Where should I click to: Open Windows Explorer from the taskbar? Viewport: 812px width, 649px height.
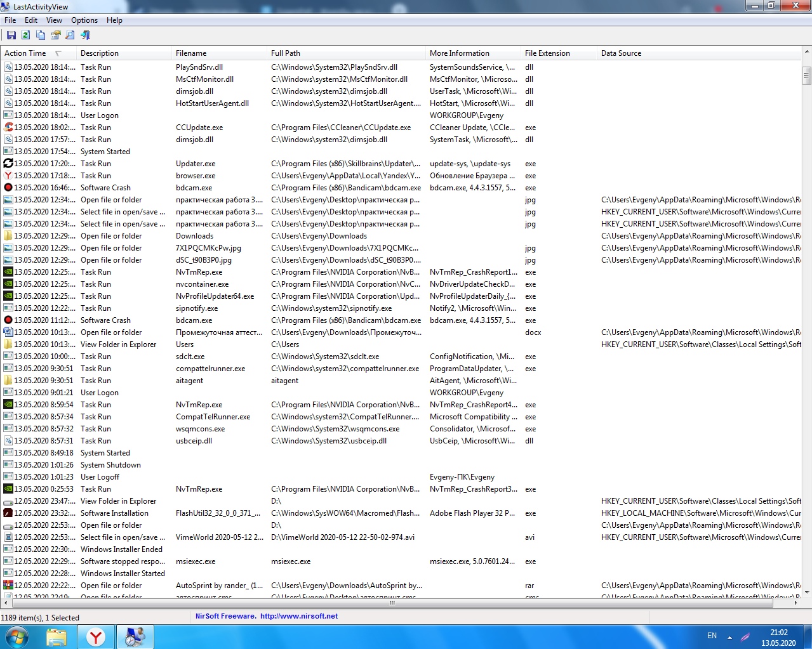57,636
